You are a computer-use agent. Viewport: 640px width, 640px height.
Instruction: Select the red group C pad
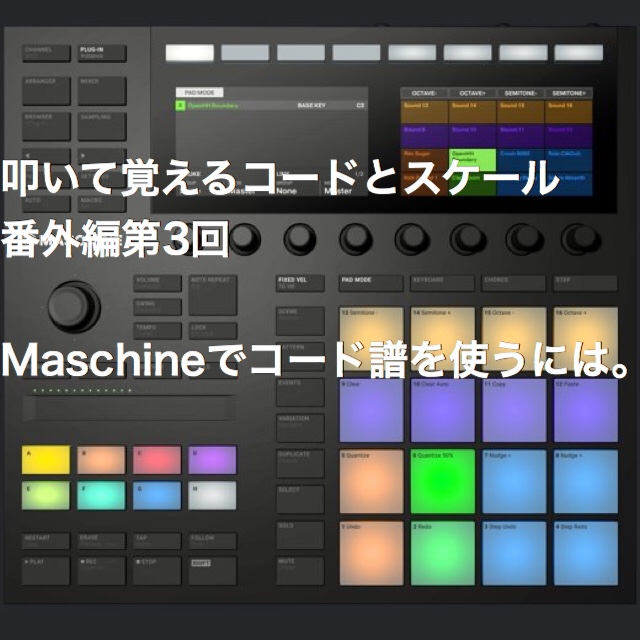tap(157, 460)
